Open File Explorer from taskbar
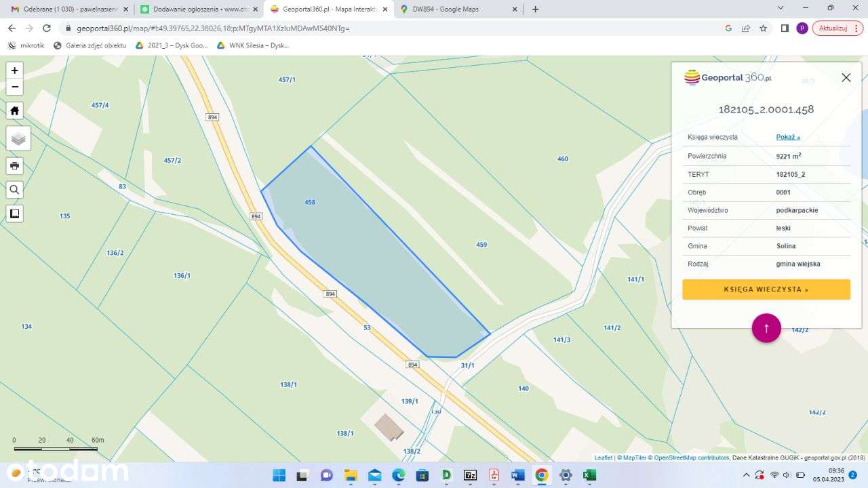Screen dimensions: 868x488 pyautogui.click(x=351, y=475)
